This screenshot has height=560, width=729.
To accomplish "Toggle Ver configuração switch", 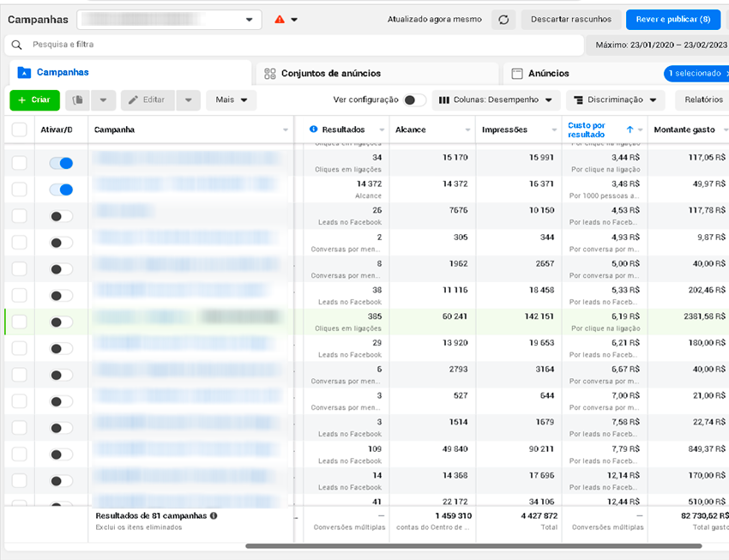I will (x=413, y=100).
